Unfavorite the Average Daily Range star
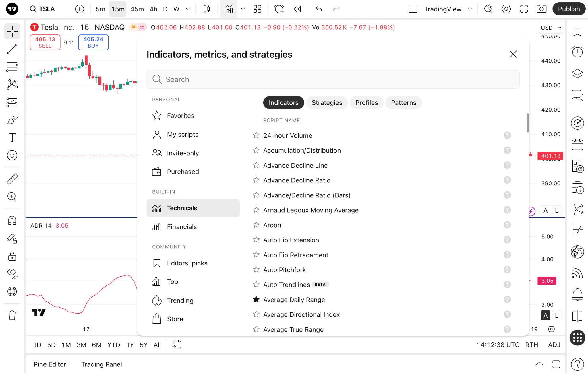 [x=256, y=300]
